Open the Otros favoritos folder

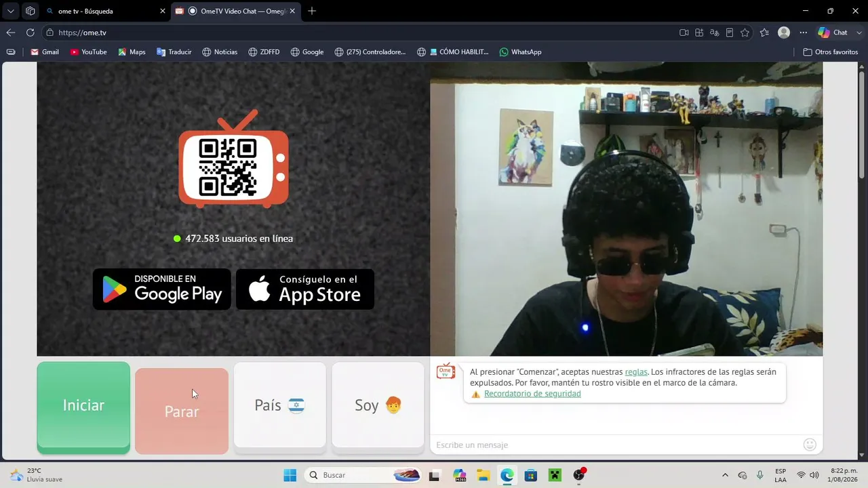pos(831,52)
